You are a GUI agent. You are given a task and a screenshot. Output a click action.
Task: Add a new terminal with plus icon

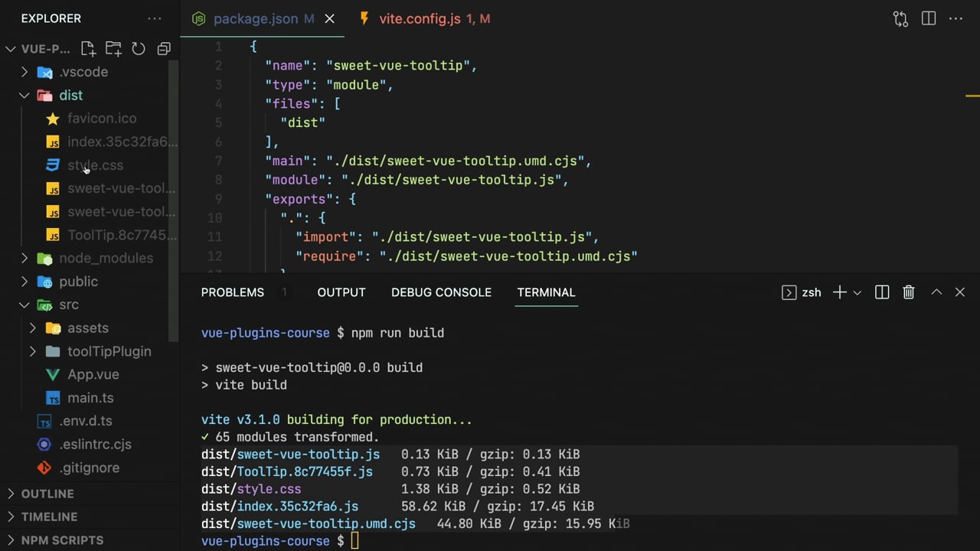tap(839, 292)
